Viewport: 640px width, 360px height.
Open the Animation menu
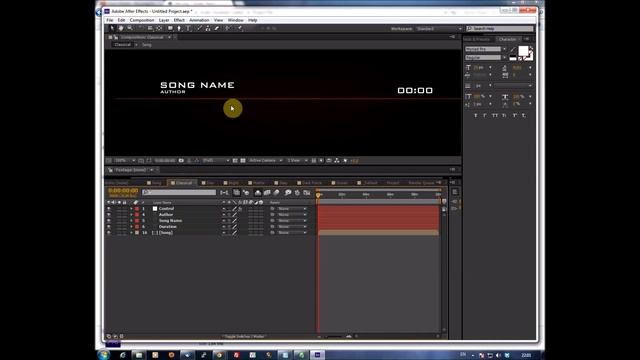click(x=199, y=20)
